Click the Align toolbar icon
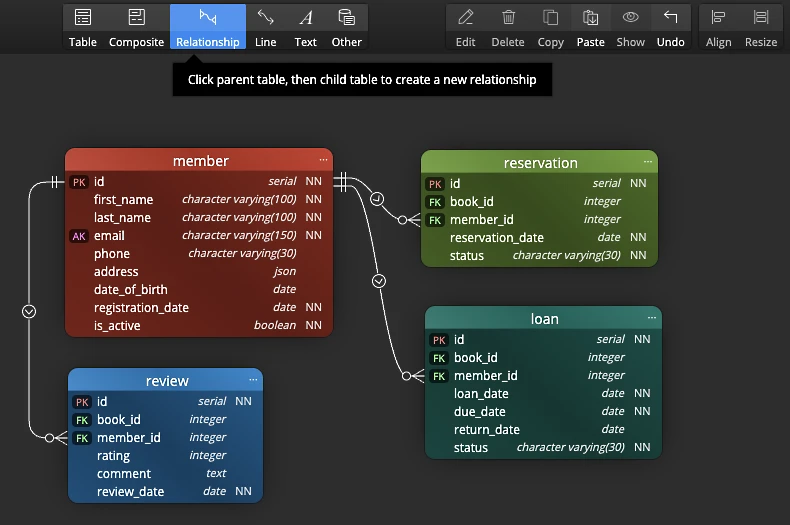The width and height of the screenshot is (790, 525). [x=718, y=18]
